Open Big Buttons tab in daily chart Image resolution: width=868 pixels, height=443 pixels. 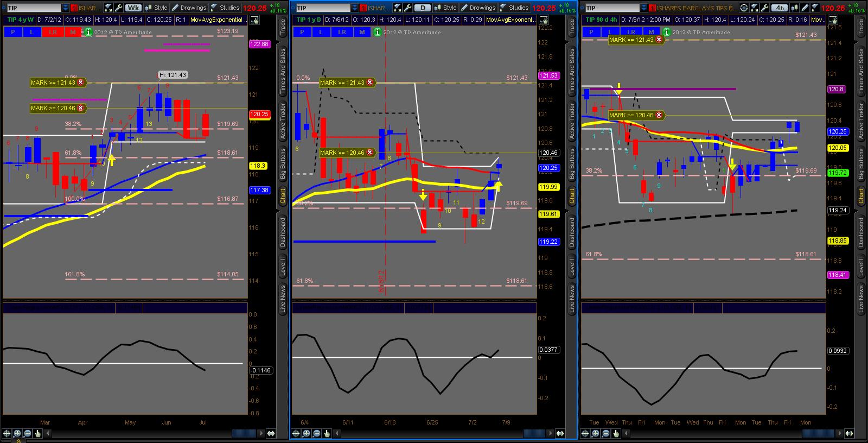[x=572, y=163]
